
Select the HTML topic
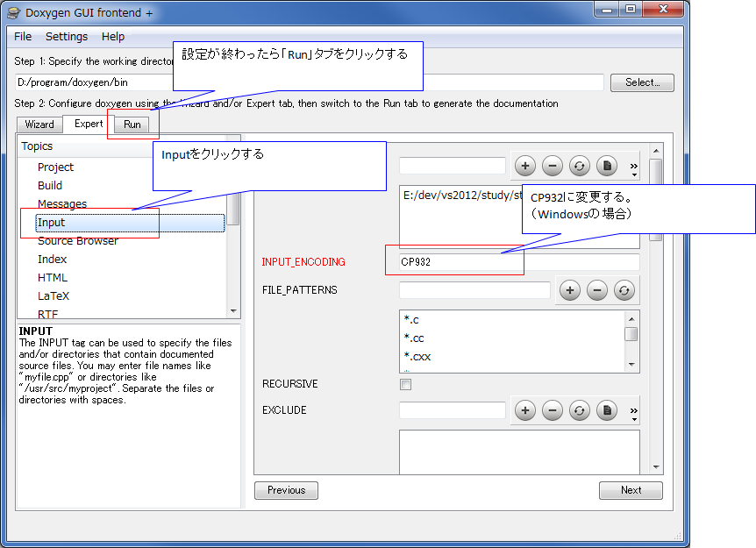point(53,278)
